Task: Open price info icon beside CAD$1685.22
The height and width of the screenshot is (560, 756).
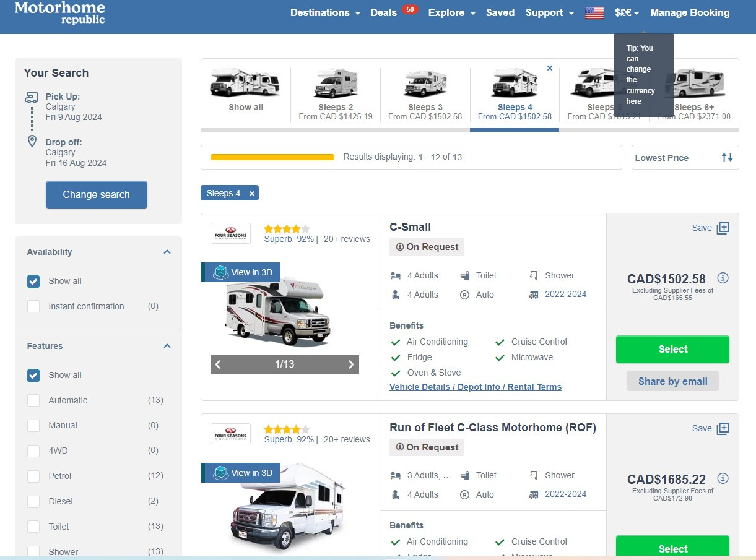Action: [723, 478]
